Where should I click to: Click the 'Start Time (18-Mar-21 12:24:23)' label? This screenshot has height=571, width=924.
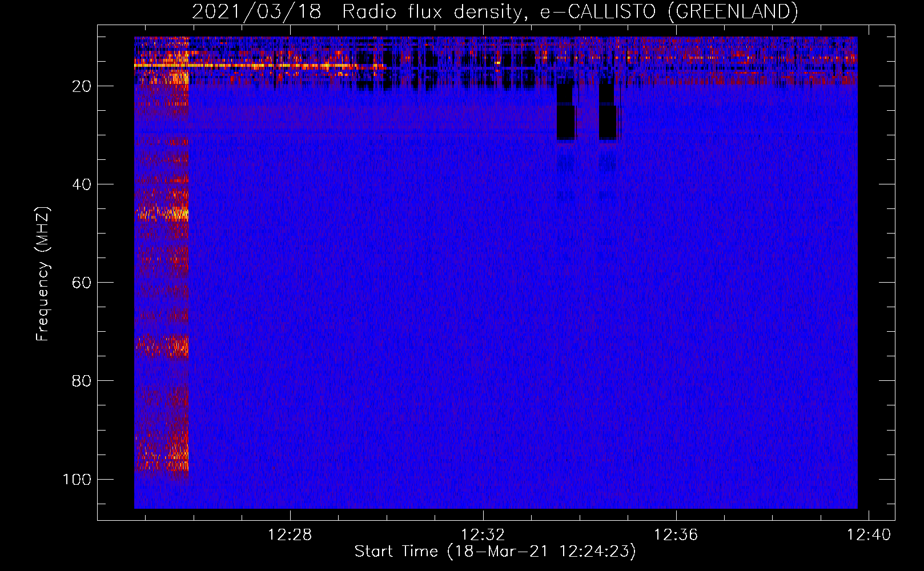(495, 552)
